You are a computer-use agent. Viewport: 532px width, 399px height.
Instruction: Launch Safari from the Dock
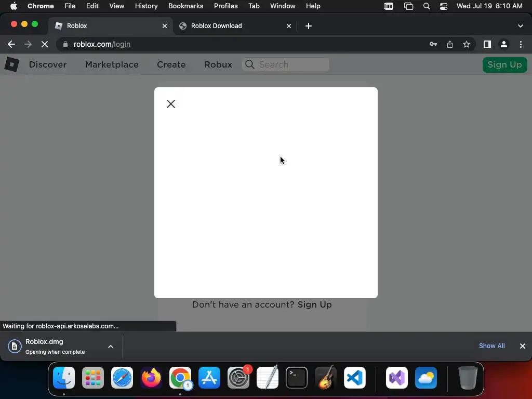[122, 378]
